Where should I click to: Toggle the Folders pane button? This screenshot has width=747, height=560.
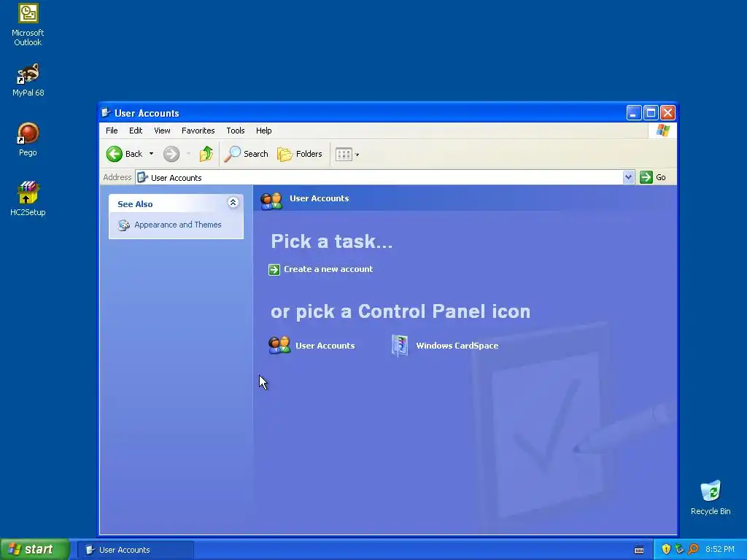[300, 154]
